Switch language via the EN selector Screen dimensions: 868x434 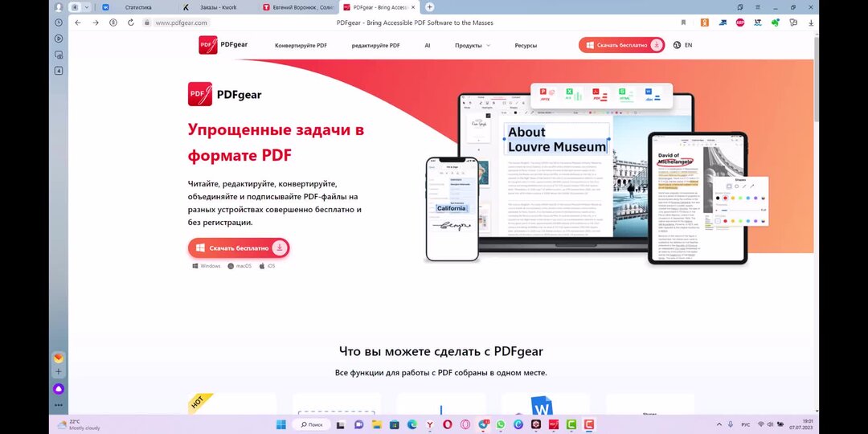pyautogui.click(x=682, y=45)
